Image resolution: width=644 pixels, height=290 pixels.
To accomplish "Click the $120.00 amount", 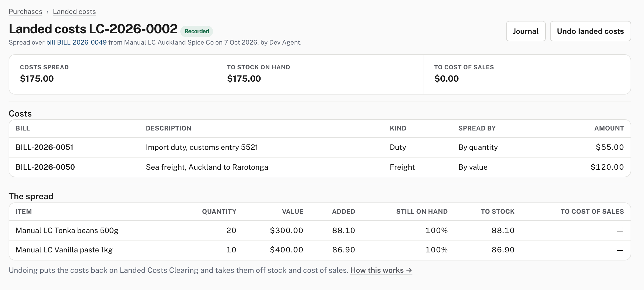I will (x=607, y=167).
